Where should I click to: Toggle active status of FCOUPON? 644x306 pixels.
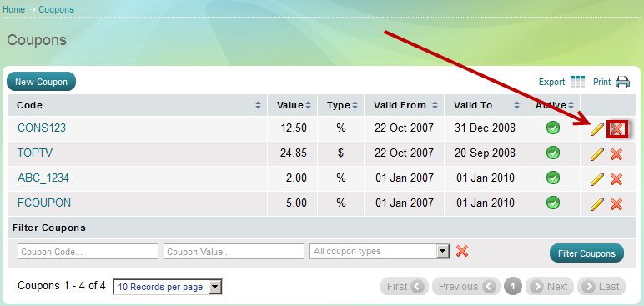tap(553, 203)
